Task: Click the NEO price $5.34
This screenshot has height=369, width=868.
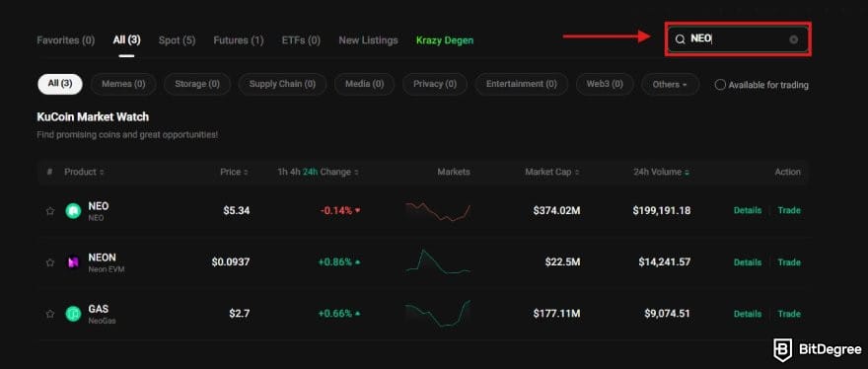Action: tap(237, 210)
